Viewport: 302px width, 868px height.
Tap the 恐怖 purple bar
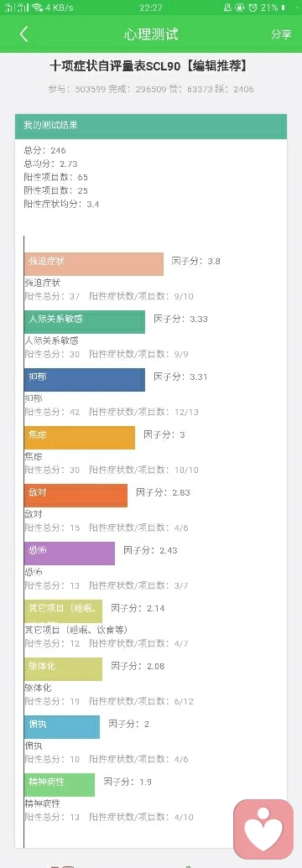70,554
